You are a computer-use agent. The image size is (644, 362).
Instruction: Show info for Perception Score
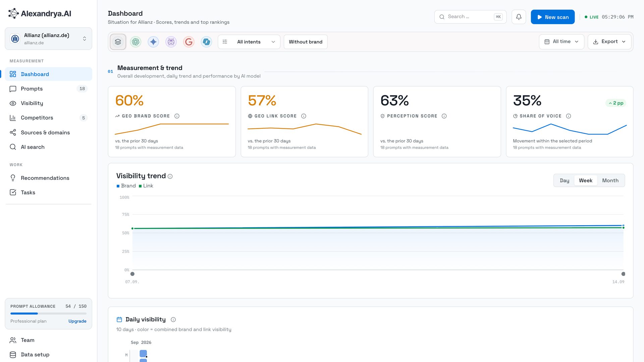click(444, 116)
